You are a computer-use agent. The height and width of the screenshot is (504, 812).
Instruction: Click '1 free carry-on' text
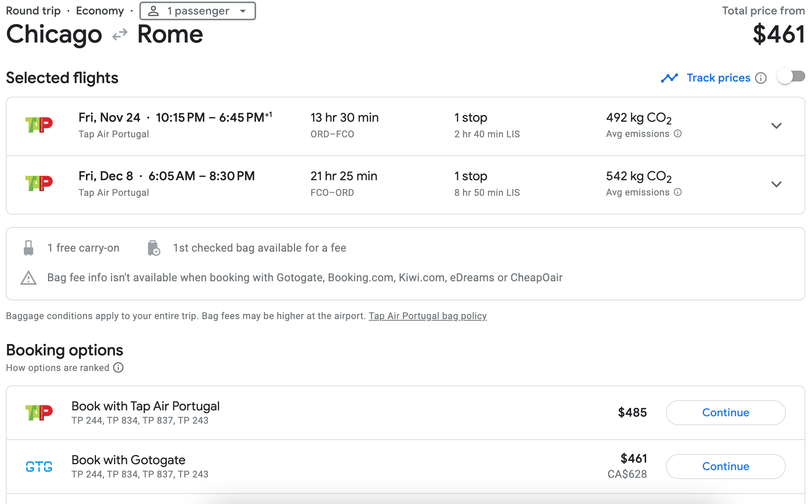(x=83, y=248)
